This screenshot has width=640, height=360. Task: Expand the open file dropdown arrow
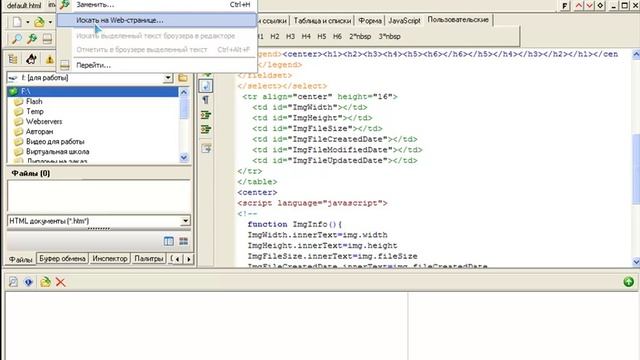coord(50,22)
